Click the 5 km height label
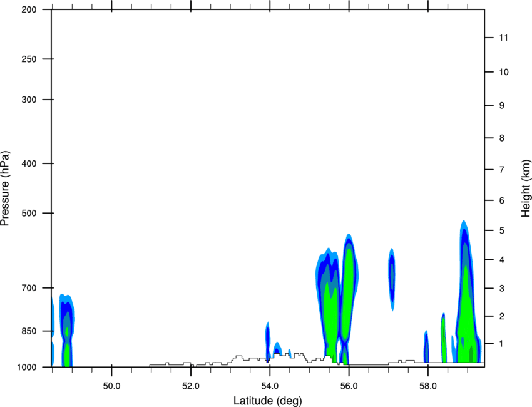The width and height of the screenshot is (532, 407). point(502,231)
